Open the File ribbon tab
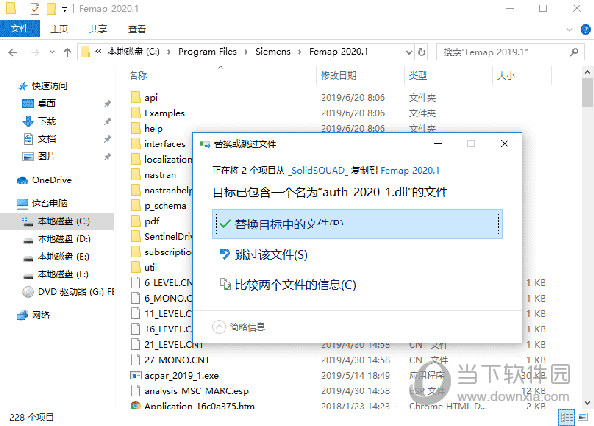The image size is (594, 426). [x=20, y=29]
